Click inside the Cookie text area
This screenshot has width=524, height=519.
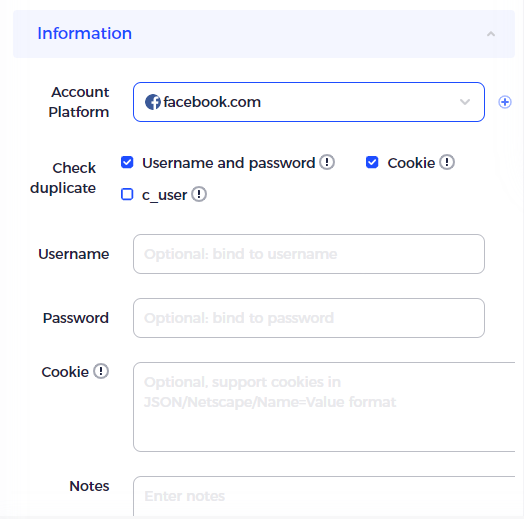click(324, 407)
